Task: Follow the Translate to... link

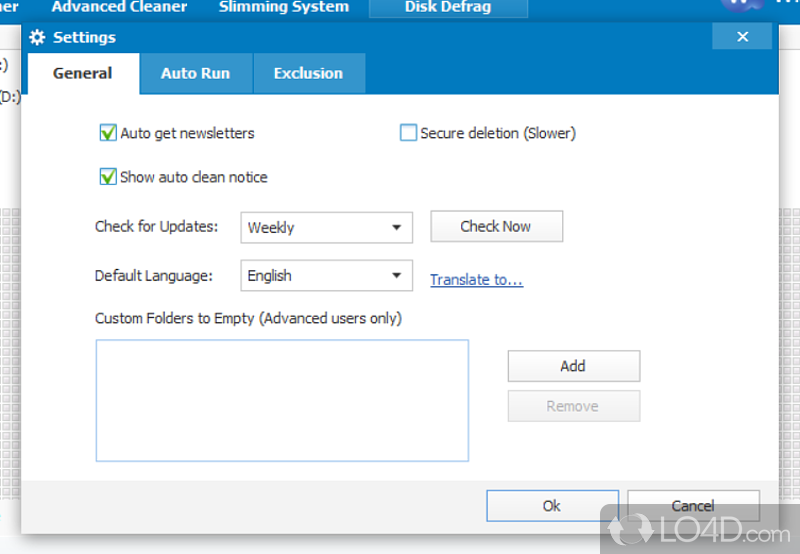Action: (x=476, y=280)
